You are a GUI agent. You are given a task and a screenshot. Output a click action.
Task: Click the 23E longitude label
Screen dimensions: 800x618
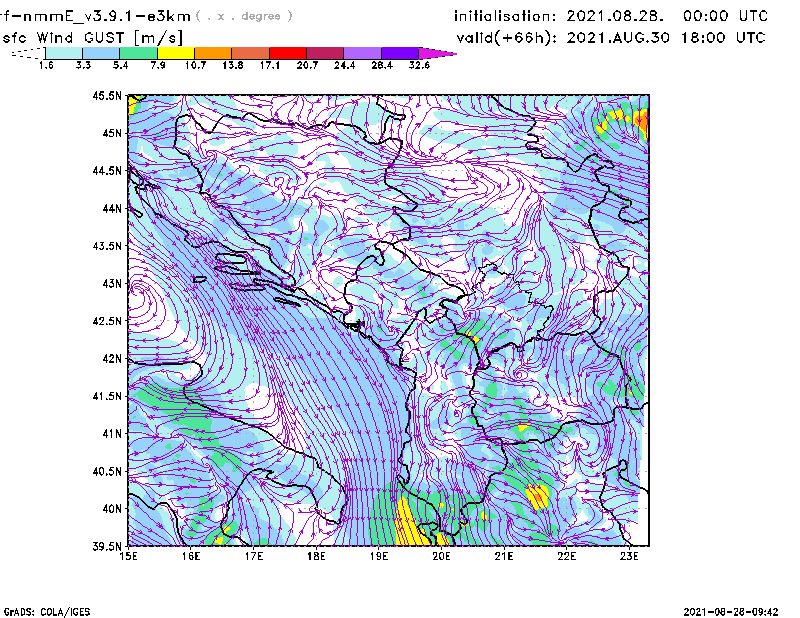629,556
